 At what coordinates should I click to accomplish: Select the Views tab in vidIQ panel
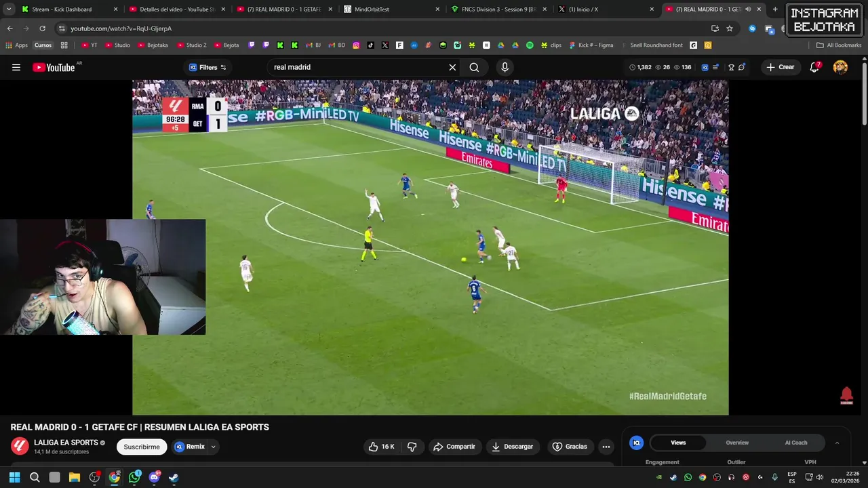678,443
